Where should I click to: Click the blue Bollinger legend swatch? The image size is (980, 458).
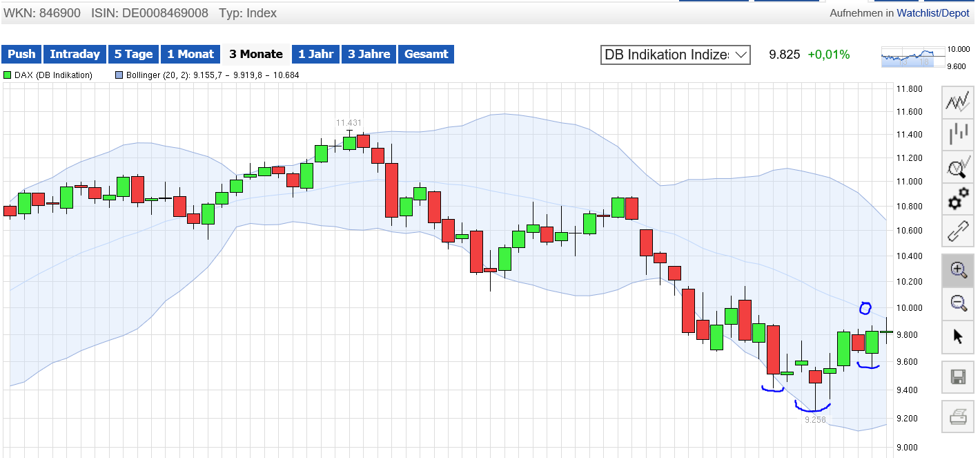point(119,75)
